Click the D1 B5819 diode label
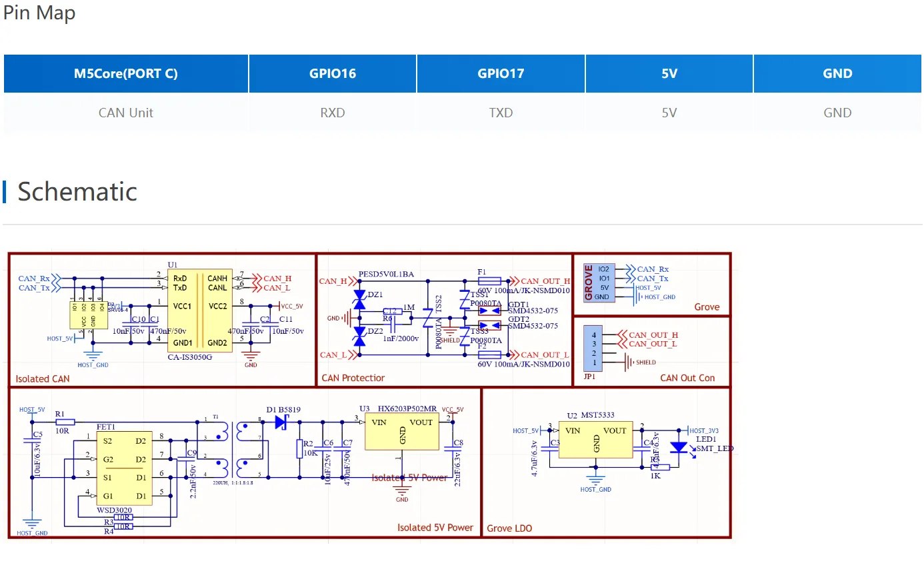This screenshot has width=924, height=587. click(x=283, y=410)
